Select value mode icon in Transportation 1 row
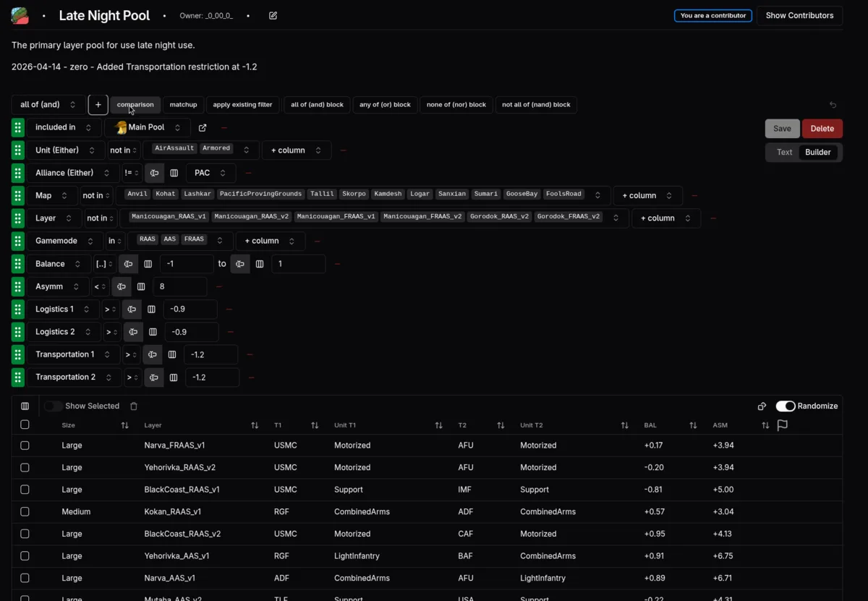868x601 pixels. click(x=152, y=354)
